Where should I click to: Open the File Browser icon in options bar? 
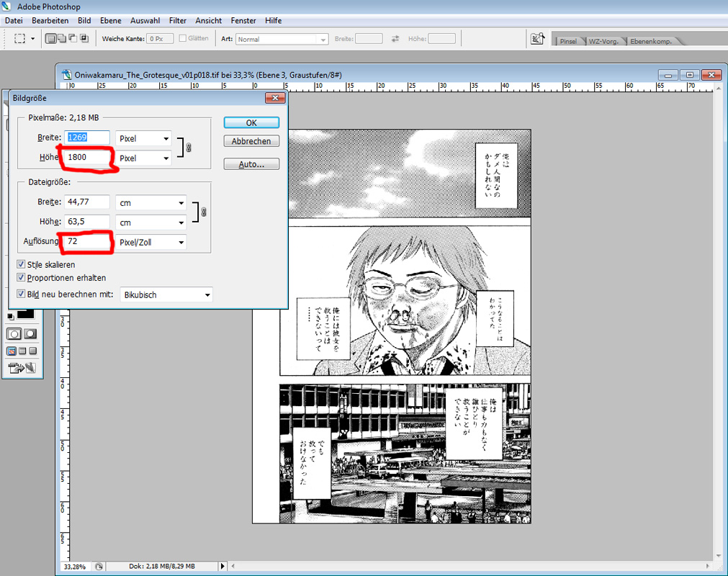pyautogui.click(x=538, y=39)
